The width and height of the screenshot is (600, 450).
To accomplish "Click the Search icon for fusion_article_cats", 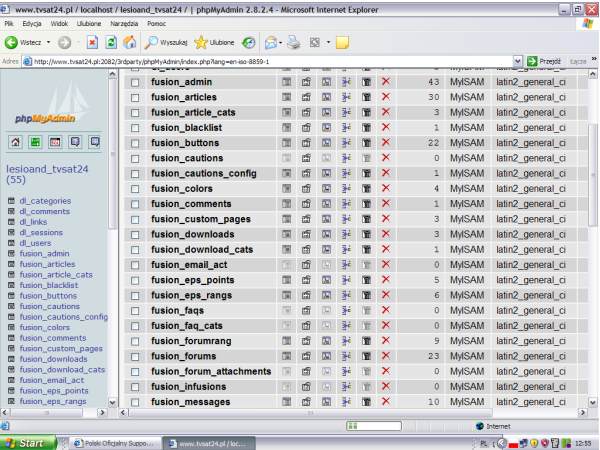I will pyautogui.click(x=326, y=112).
